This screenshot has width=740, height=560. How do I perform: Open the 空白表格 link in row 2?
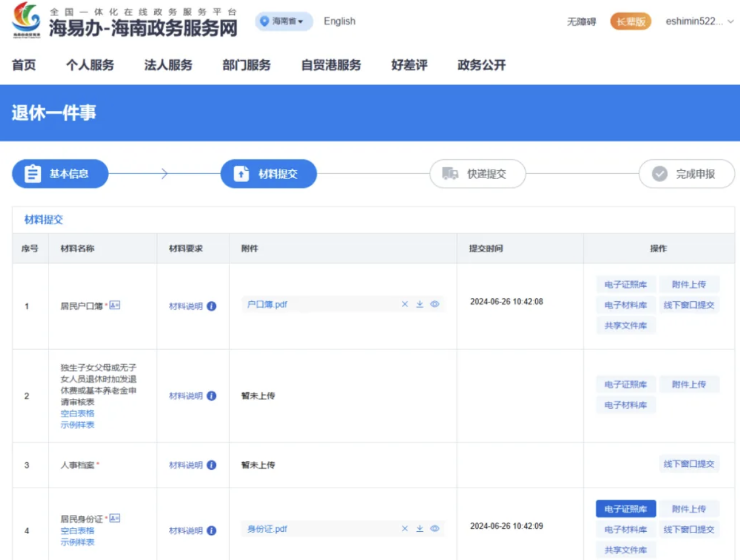[77, 413]
